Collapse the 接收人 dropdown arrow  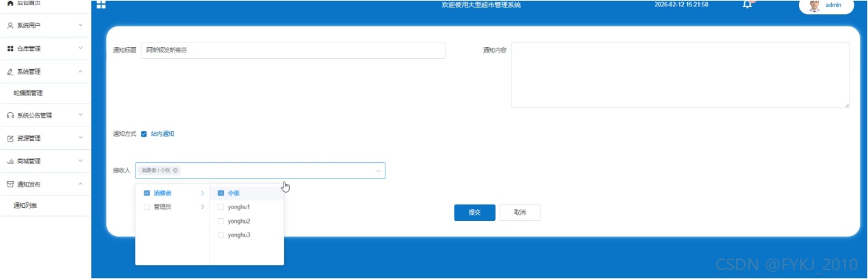pyautogui.click(x=378, y=171)
